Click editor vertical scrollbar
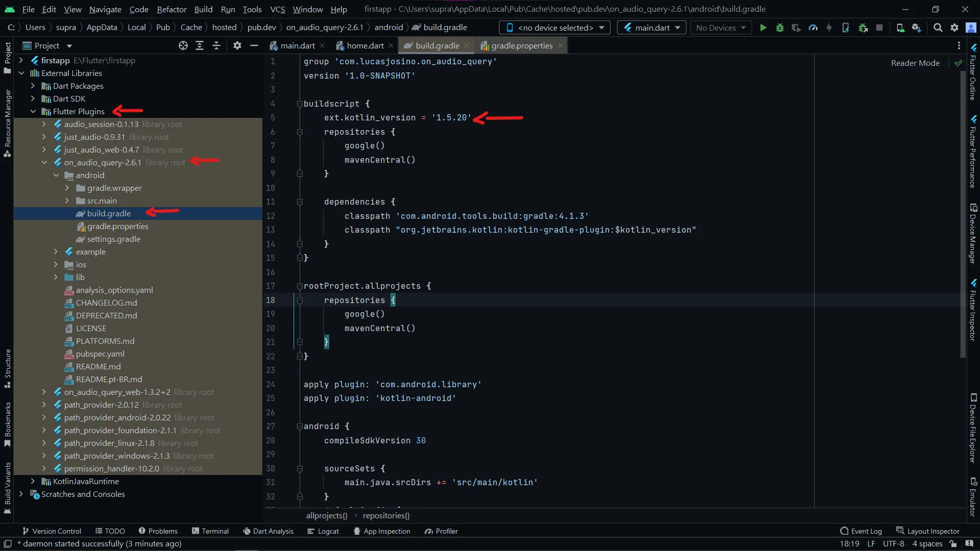The image size is (980, 551). click(963, 214)
